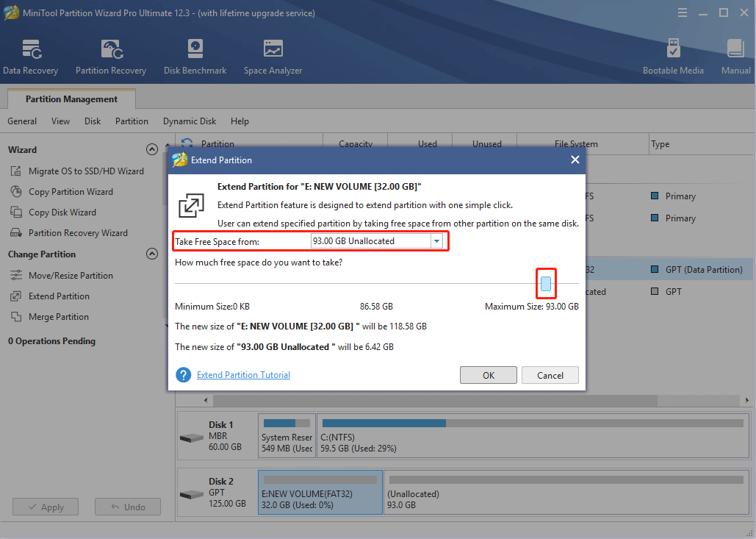Open the Dynamic Disk menu

(x=190, y=121)
